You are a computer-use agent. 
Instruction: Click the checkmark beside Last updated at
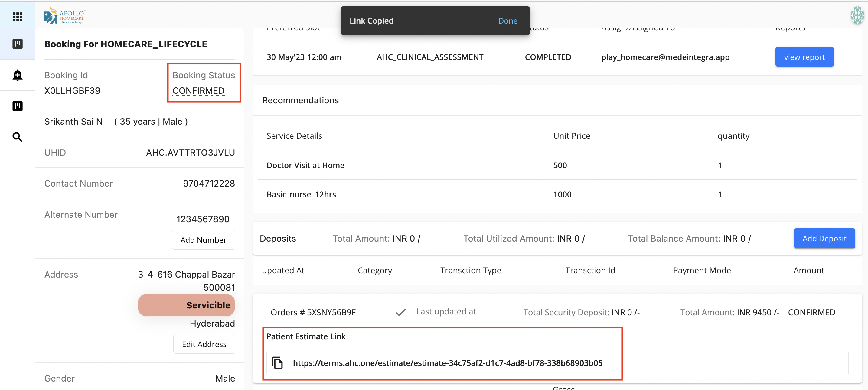(x=401, y=312)
